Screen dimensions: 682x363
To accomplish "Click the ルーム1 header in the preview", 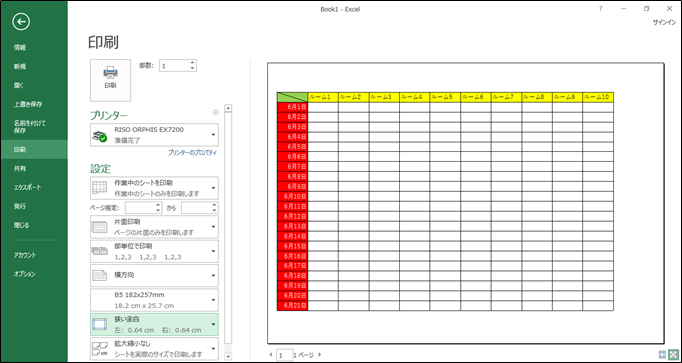I will (x=323, y=97).
